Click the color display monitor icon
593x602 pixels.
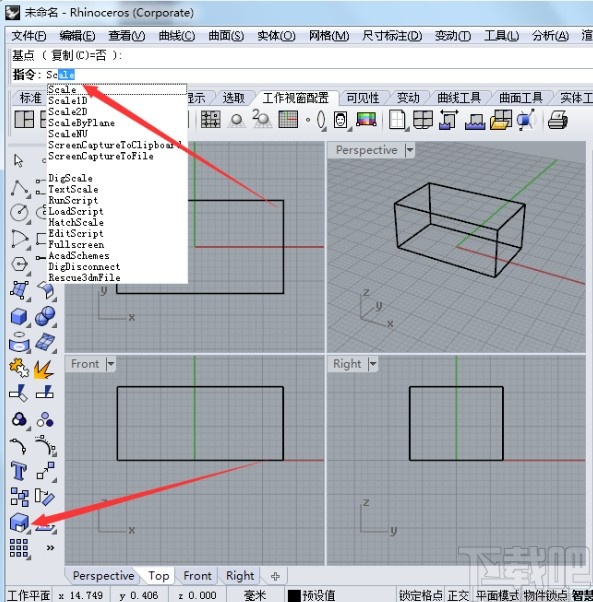(366, 119)
